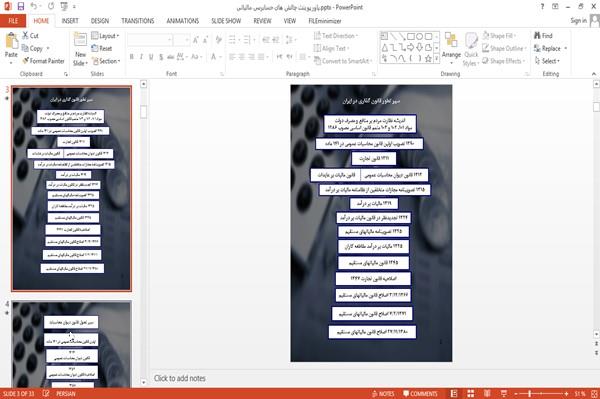Click the zoom slider in the status bar

pos(541,394)
